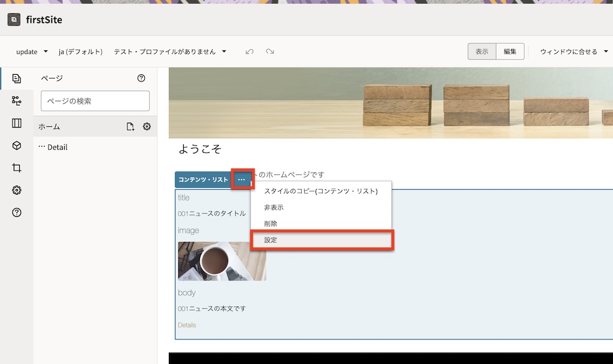Select the Detail page in tree
613x364 pixels.
(x=57, y=147)
